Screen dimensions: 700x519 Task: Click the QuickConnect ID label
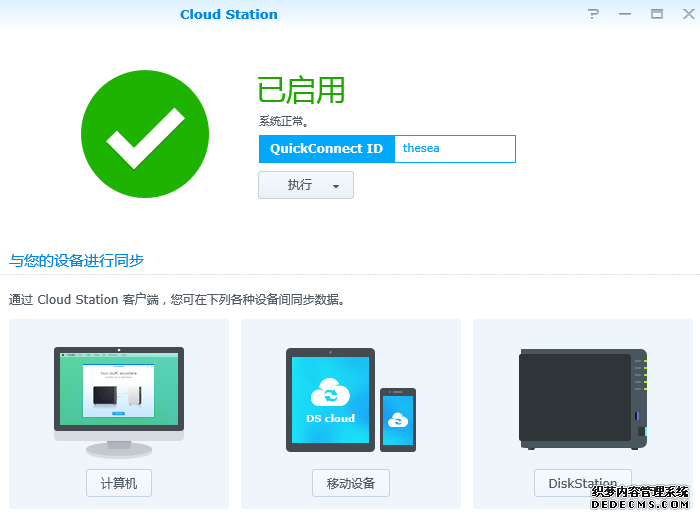coord(326,149)
